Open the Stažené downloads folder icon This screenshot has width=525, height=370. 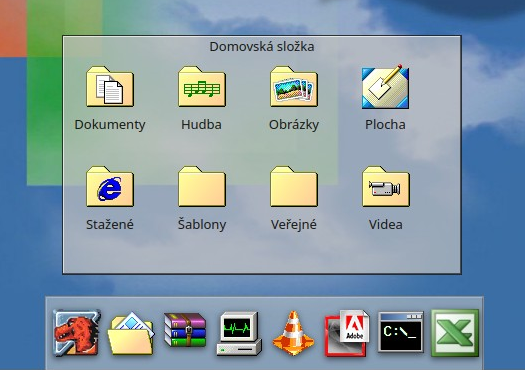coord(110,186)
